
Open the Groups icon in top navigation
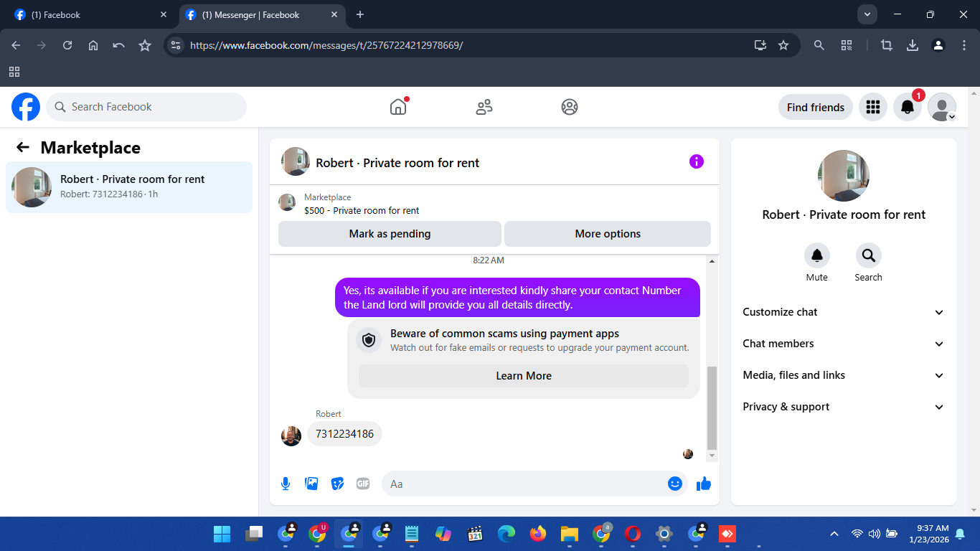570,107
